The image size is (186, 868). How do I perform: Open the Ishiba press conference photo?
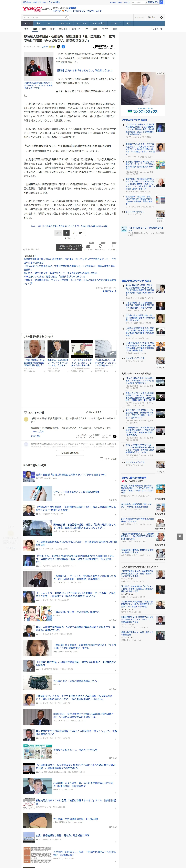click(39, 66)
